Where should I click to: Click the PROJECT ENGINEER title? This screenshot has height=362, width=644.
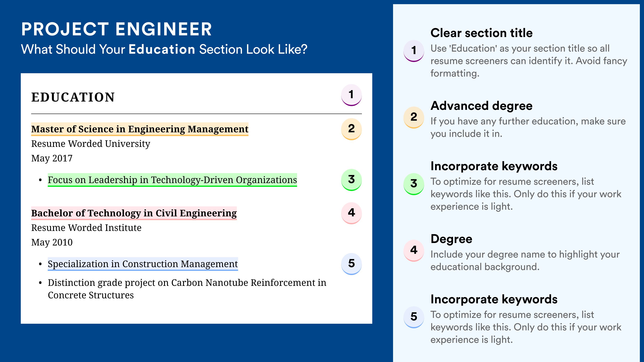(117, 29)
